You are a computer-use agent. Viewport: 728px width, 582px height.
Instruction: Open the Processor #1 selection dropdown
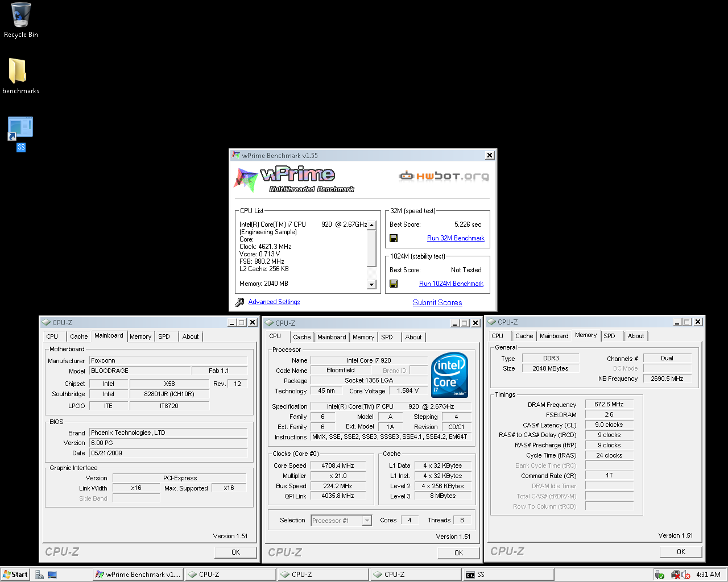pos(367,521)
